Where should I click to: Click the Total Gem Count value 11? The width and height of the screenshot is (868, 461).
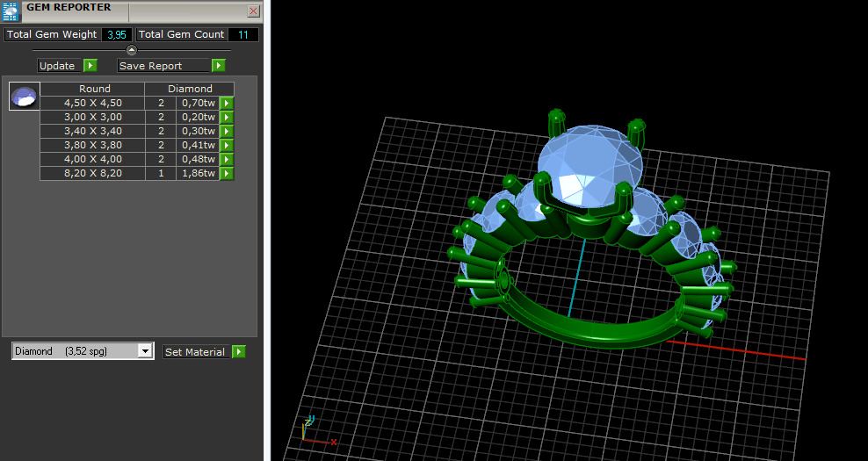coord(243,35)
